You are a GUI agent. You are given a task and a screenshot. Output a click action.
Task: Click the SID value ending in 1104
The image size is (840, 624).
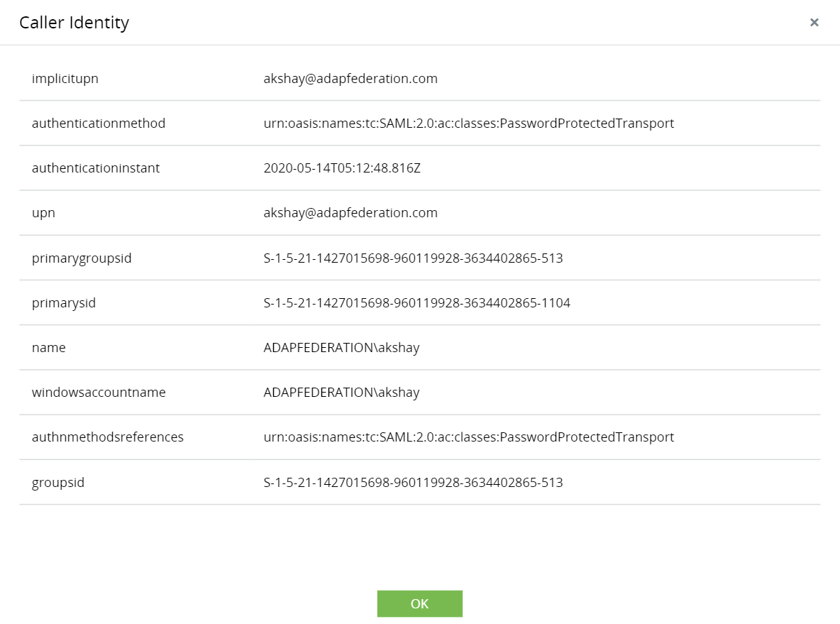(x=416, y=303)
